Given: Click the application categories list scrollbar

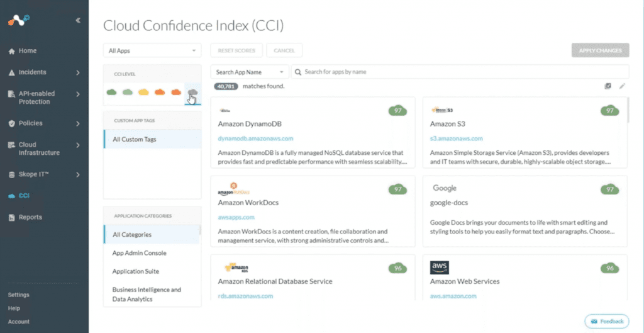Looking at the screenshot, I should click(x=201, y=229).
